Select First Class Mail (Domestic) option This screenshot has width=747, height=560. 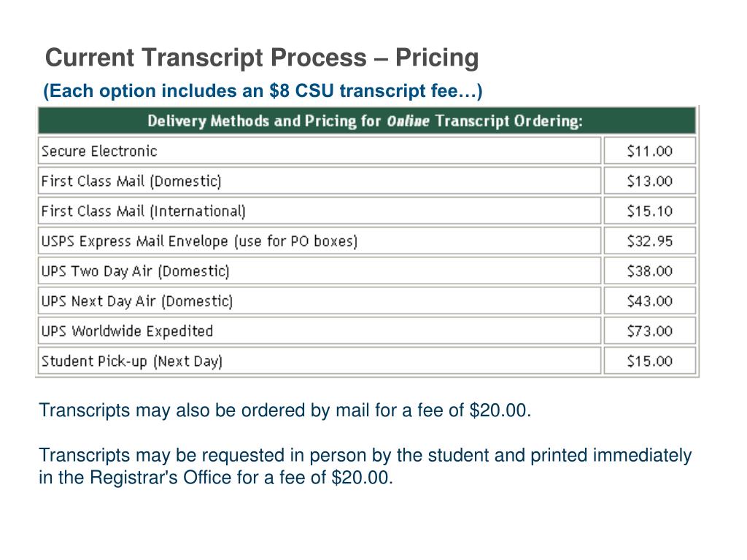(131, 181)
